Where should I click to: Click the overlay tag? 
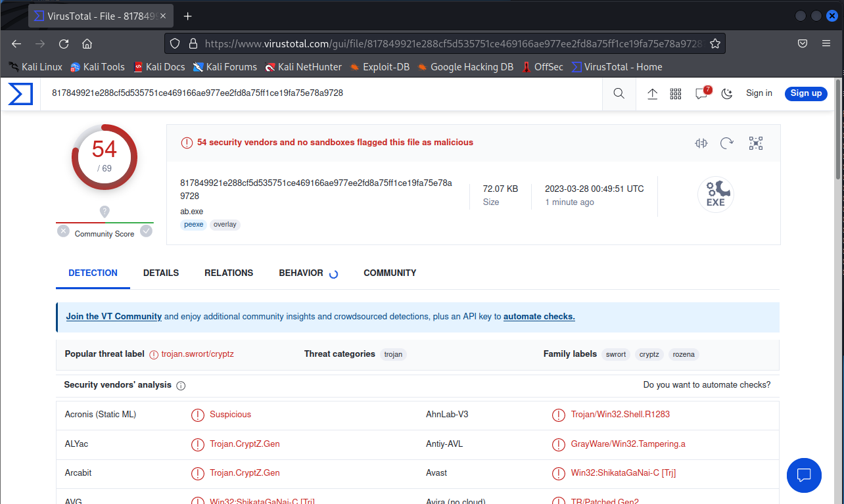point(225,225)
